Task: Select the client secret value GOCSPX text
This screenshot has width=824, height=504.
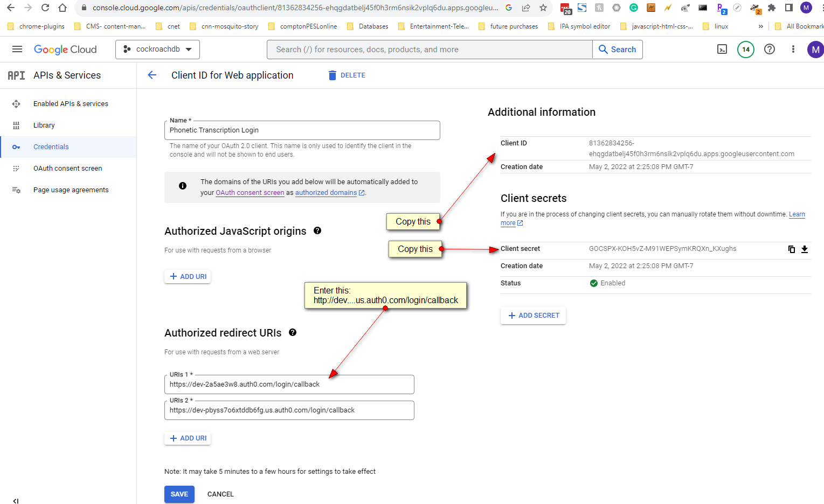Action: click(662, 249)
